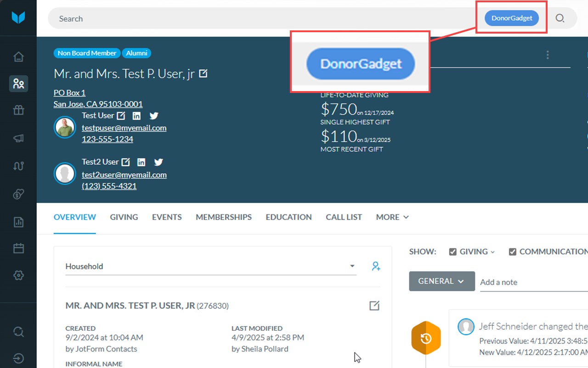The width and height of the screenshot is (588, 368).
Task: Click the Non Board Member tag
Action: (x=87, y=53)
